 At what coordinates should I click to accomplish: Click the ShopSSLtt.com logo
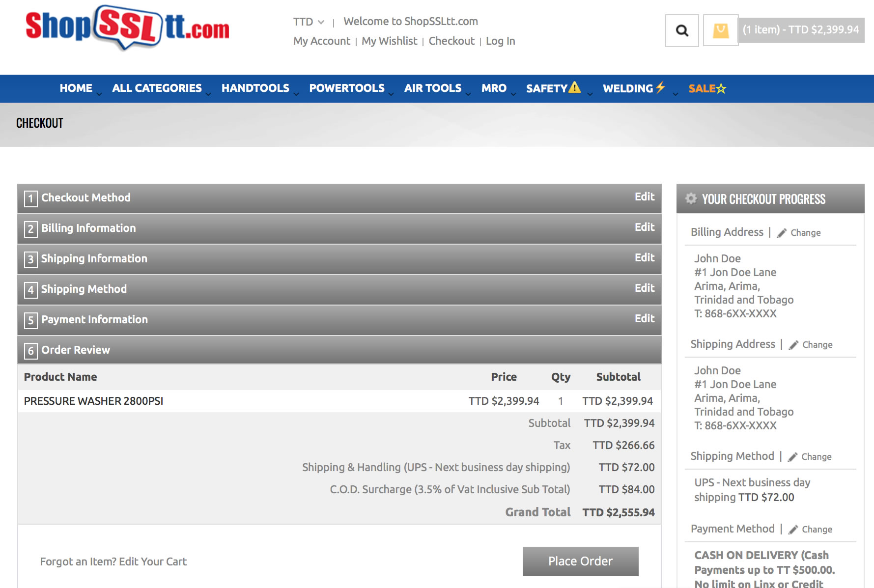127,28
